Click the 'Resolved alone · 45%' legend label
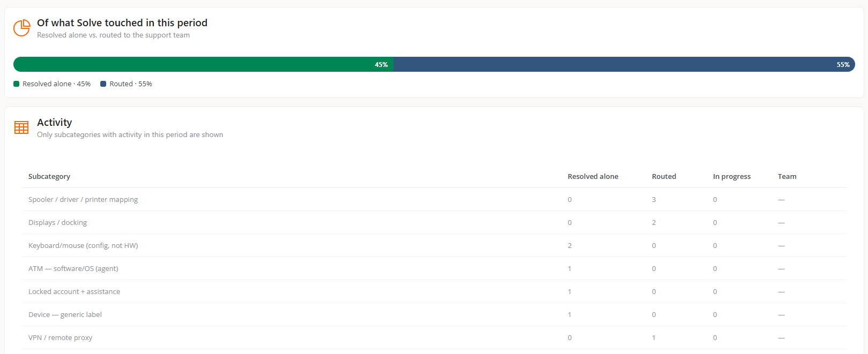The width and height of the screenshot is (868, 354). coord(56,84)
